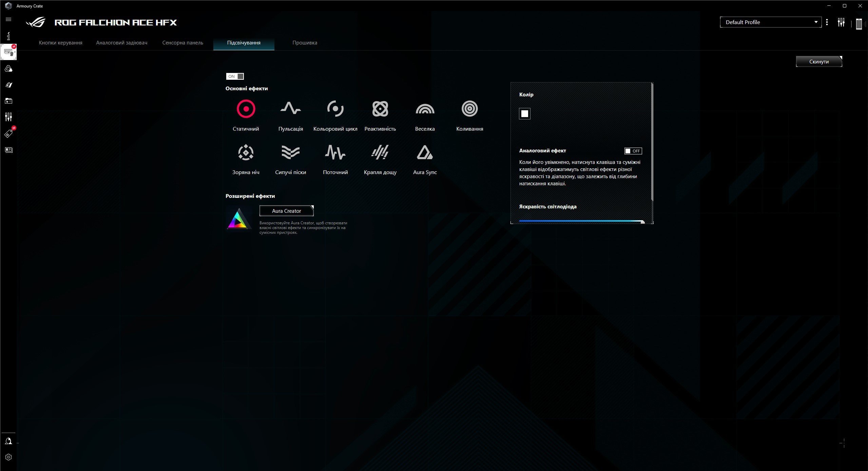Screen dimensions: 868x471
Task: Select the Статичний lighting effect
Action: (246, 109)
